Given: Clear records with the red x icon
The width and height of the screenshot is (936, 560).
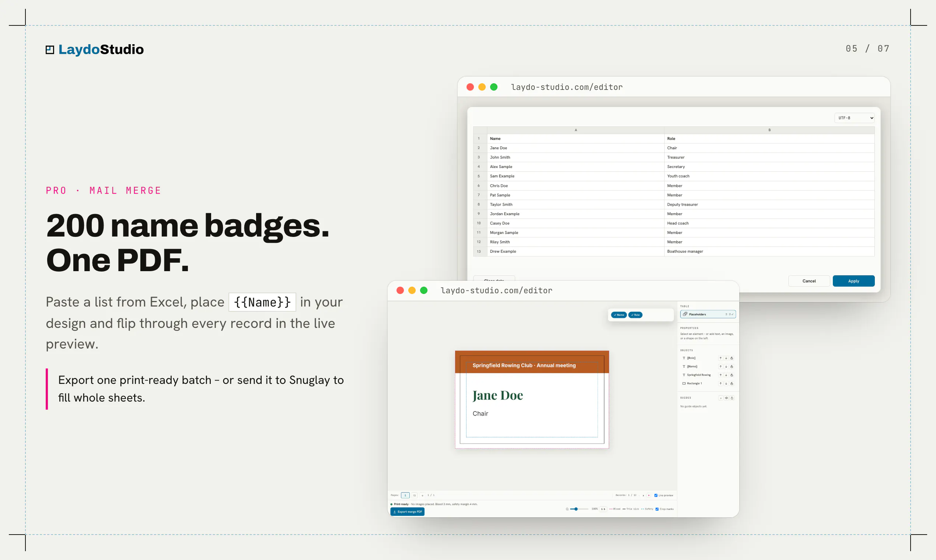Looking at the screenshot, I should pos(649,495).
